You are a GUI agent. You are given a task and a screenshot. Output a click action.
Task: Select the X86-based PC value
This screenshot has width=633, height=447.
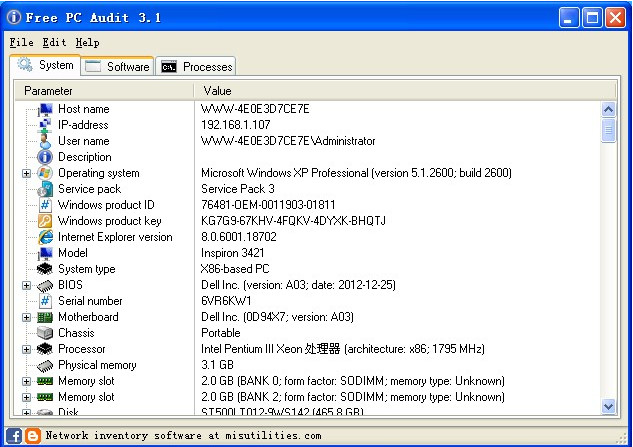pos(235,269)
